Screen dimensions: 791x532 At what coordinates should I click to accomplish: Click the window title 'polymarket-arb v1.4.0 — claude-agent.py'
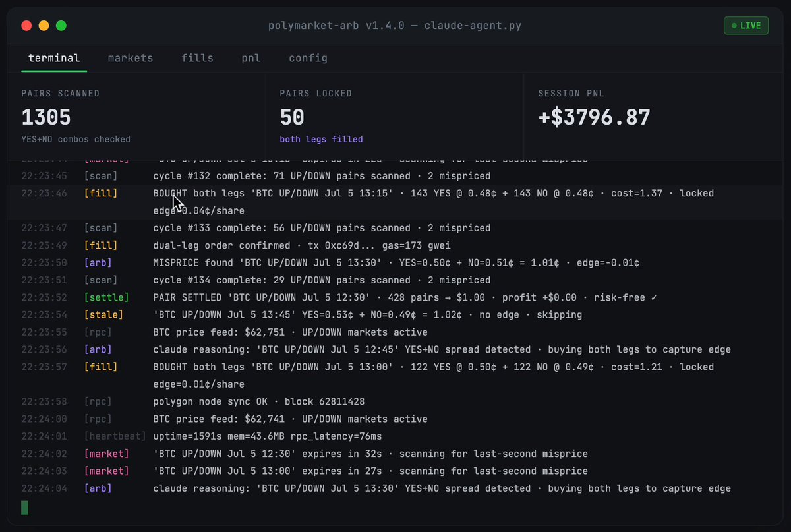pyautogui.click(x=395, y=26)
